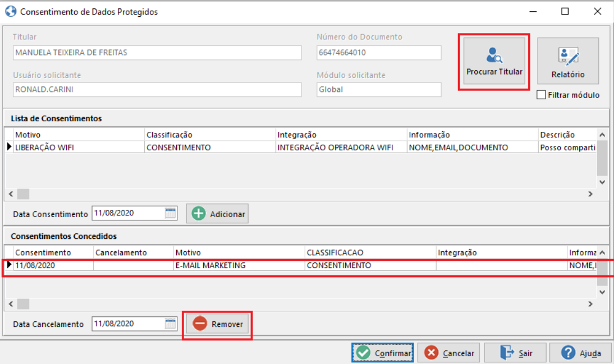Open calendar picker for Data Cancelamento
The height and width of the screenshot is (364, 614).
click(171, 324)
